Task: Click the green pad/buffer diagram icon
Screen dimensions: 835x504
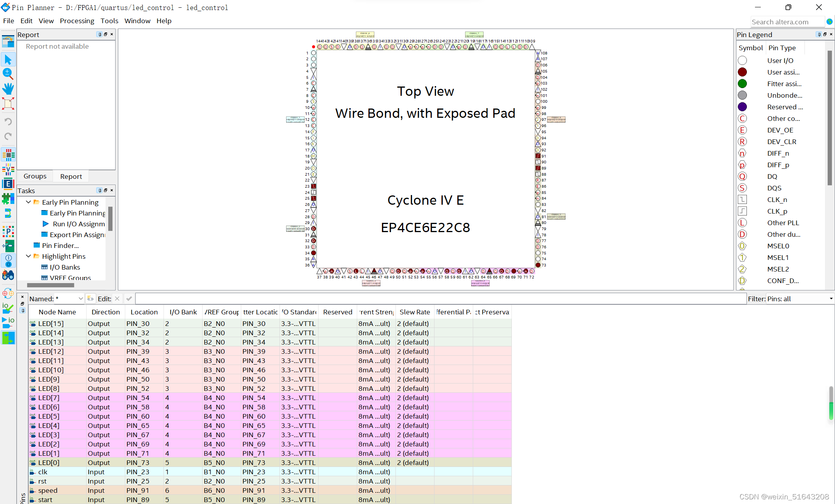Action: pos(8,246)
